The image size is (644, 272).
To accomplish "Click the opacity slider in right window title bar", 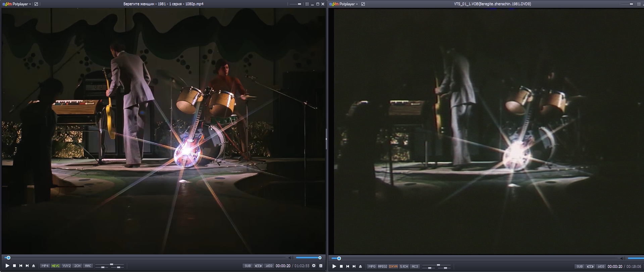I will pos(627,4).
